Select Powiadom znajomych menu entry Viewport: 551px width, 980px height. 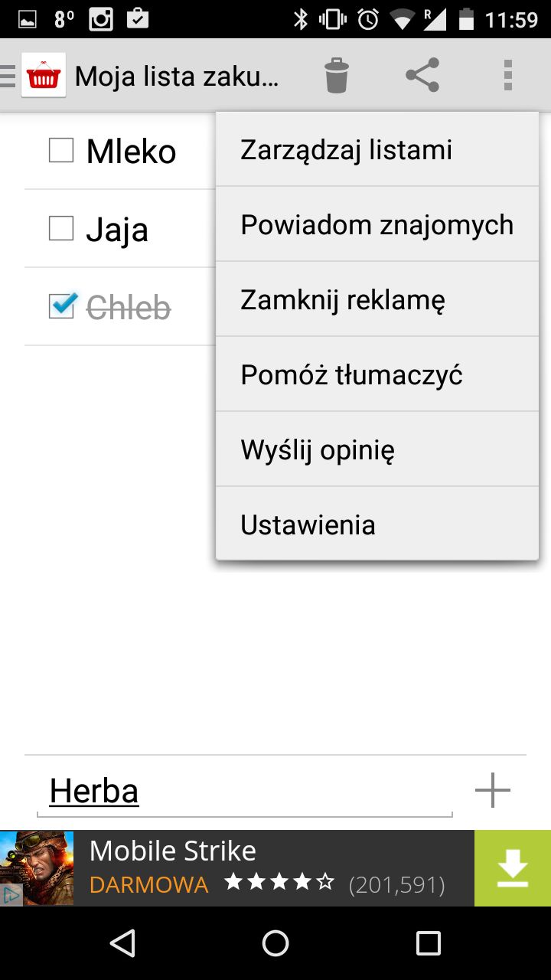377,224
